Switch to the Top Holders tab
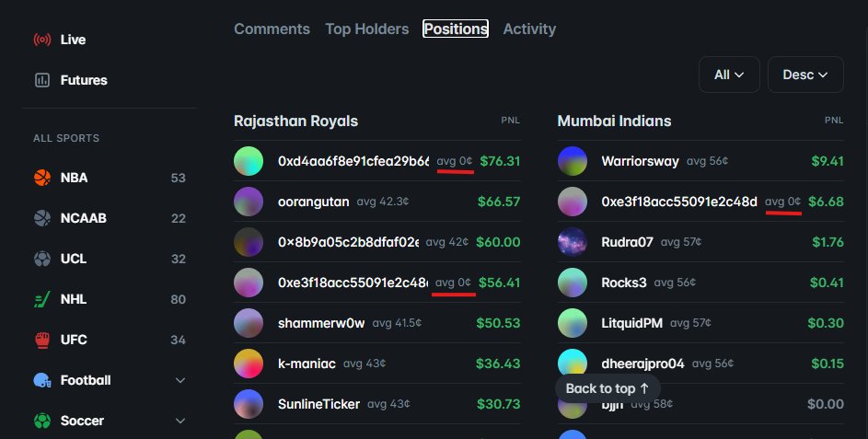Viewport: 868px width, 439px height. click(x=367, y=29)
